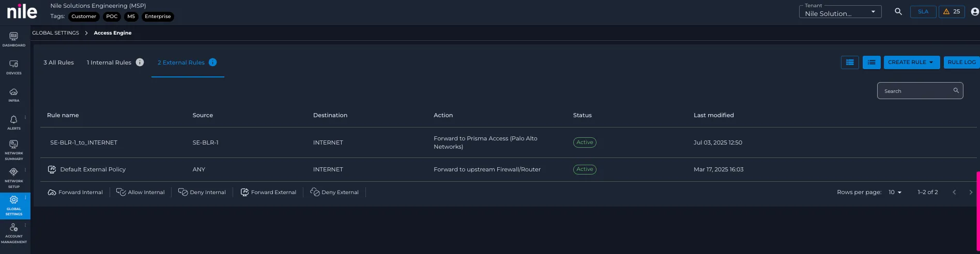Open the 25 alerts warning badge

(952, 11)
